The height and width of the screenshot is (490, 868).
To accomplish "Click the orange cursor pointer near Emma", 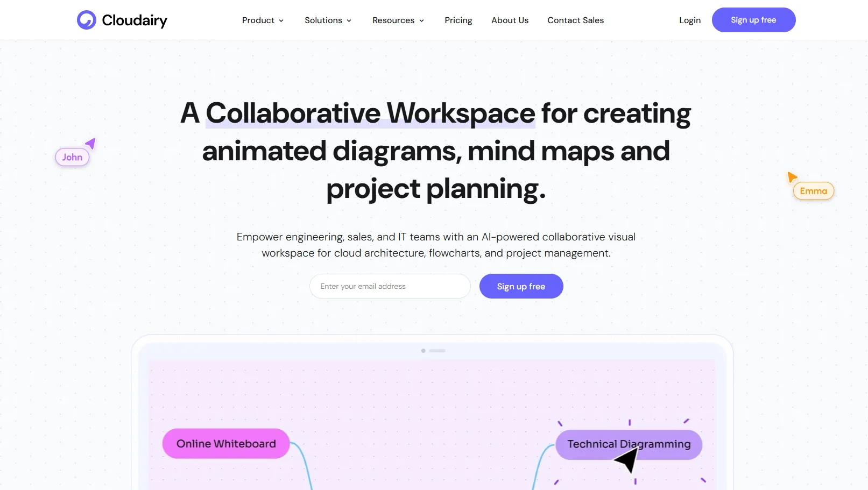I will [793, 176].
